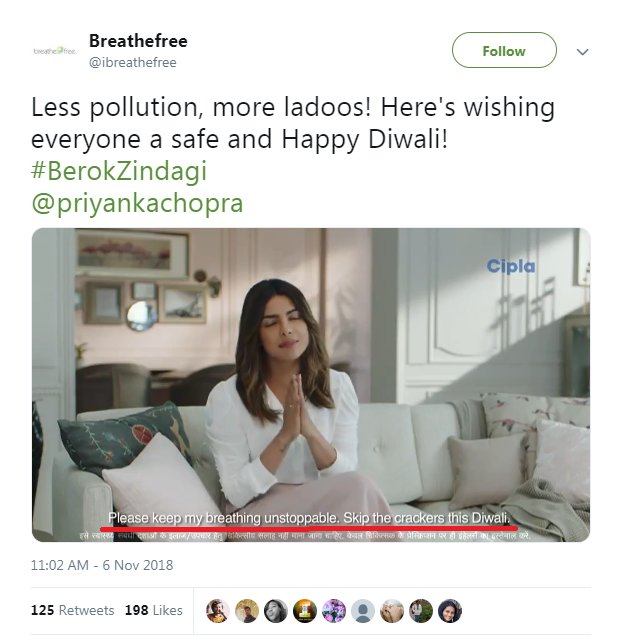Screen dimensions: 625x637
Task: Click the last liker avatar in row
Action: pos(450,611)
